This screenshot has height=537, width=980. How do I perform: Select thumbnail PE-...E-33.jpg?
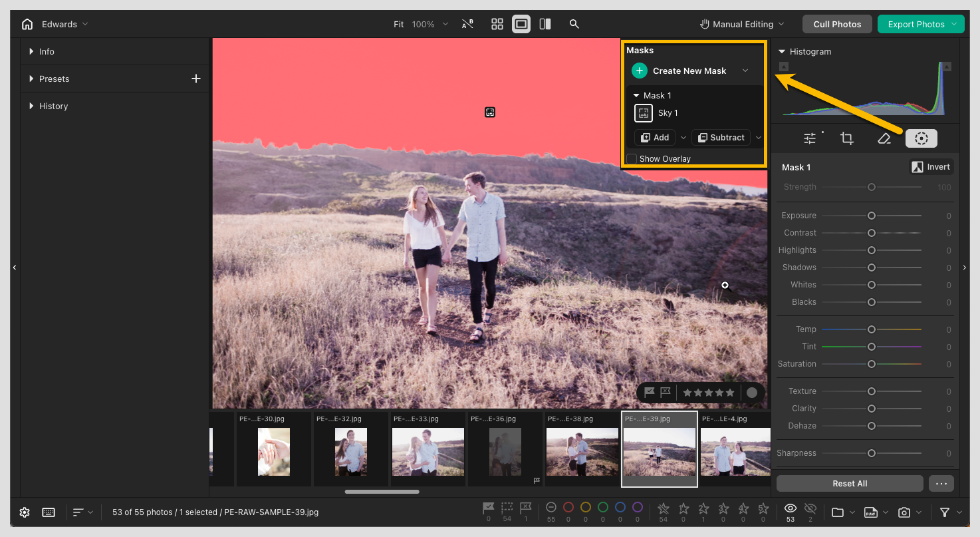click(x=428, y=449)
